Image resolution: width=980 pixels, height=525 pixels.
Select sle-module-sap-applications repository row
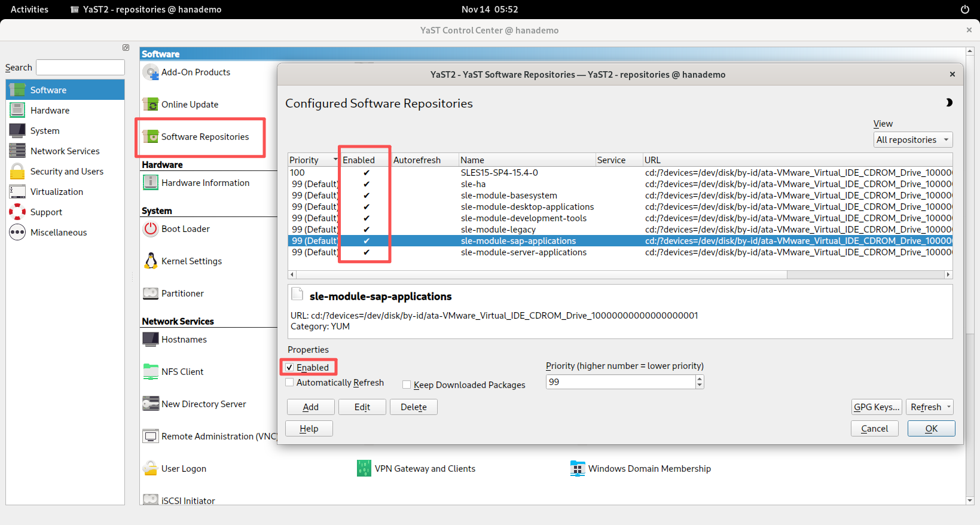tap(620, 241)
